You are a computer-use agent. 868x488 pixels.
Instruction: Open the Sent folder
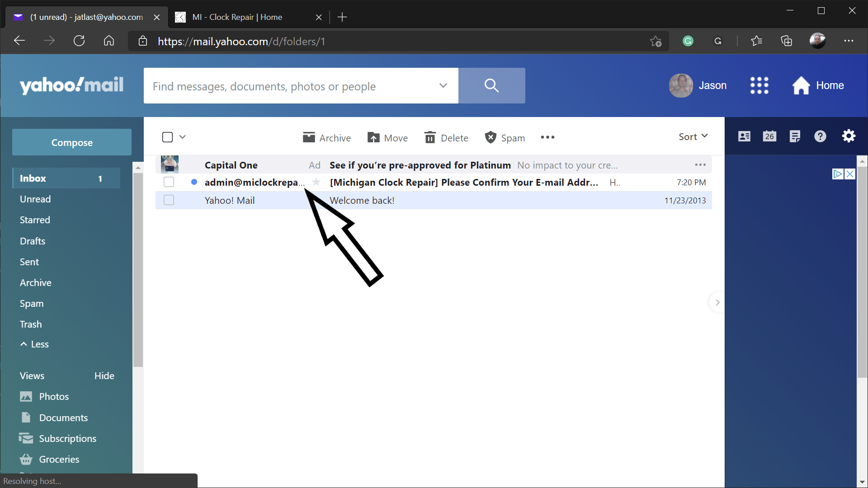click(x=29, y=262)
